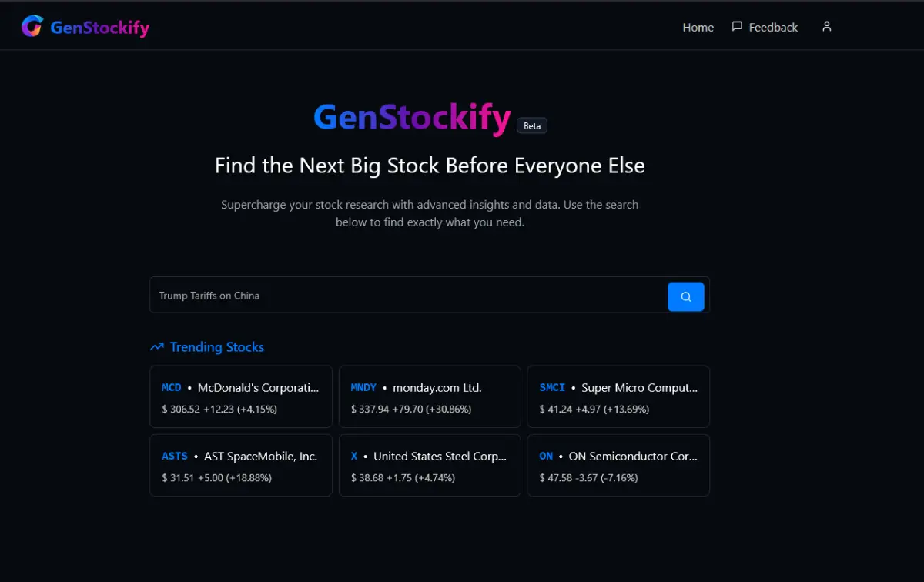Click the Beta badge next to GenStockify
The height and width of the screenshot is (582, 924).
click(532, 125)
